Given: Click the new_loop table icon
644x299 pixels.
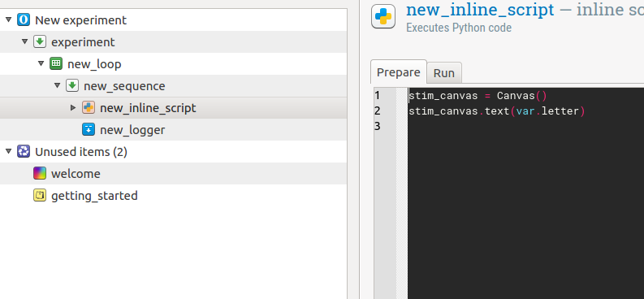Looking at the screenshot, I should tap(56, 63).
